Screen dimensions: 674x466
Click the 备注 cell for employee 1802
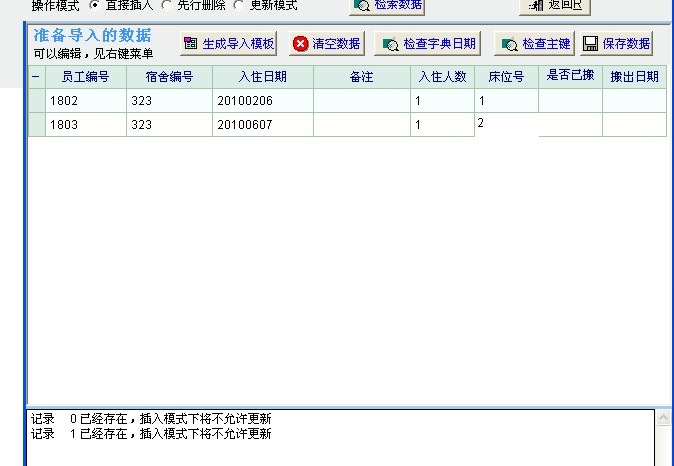[x=361, y=101]
